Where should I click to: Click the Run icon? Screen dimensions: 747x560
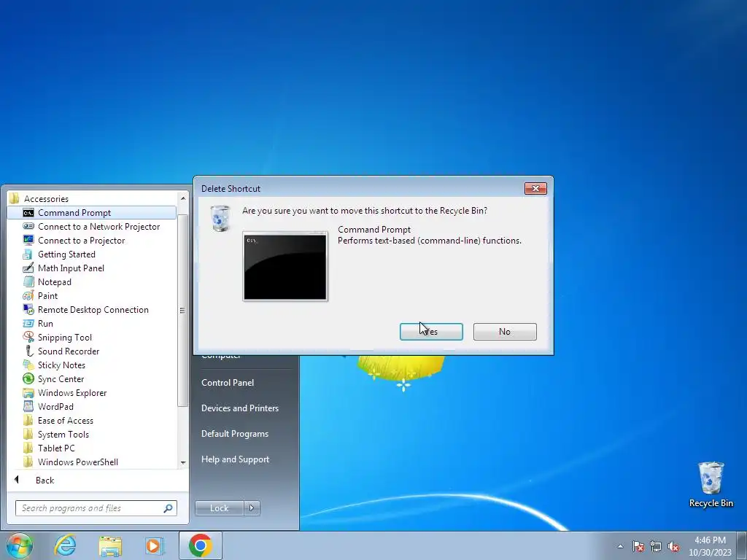(x=28, y=323)
